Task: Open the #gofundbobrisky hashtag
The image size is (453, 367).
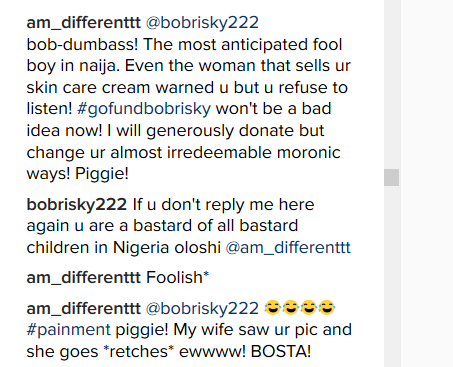Action: tap(144, 109)
